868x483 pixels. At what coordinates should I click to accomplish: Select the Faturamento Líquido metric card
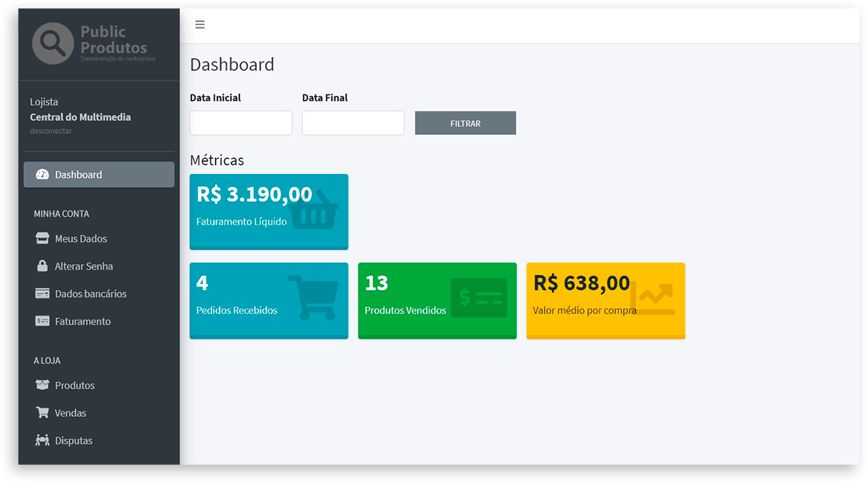point(269,212)
